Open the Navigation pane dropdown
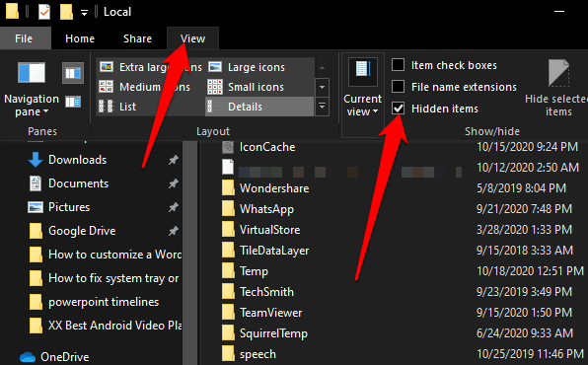The width and height of the screenshot is (588, 365). 32,105
